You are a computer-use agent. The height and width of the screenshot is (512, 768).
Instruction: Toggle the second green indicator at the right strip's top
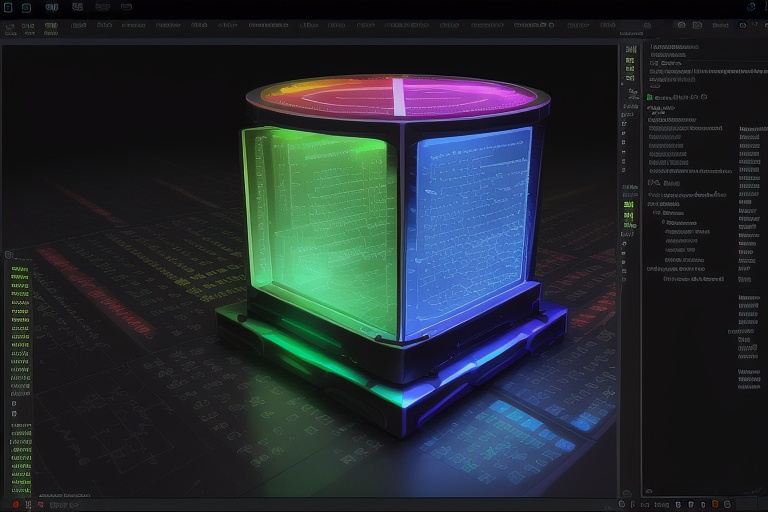click(630, 62)
